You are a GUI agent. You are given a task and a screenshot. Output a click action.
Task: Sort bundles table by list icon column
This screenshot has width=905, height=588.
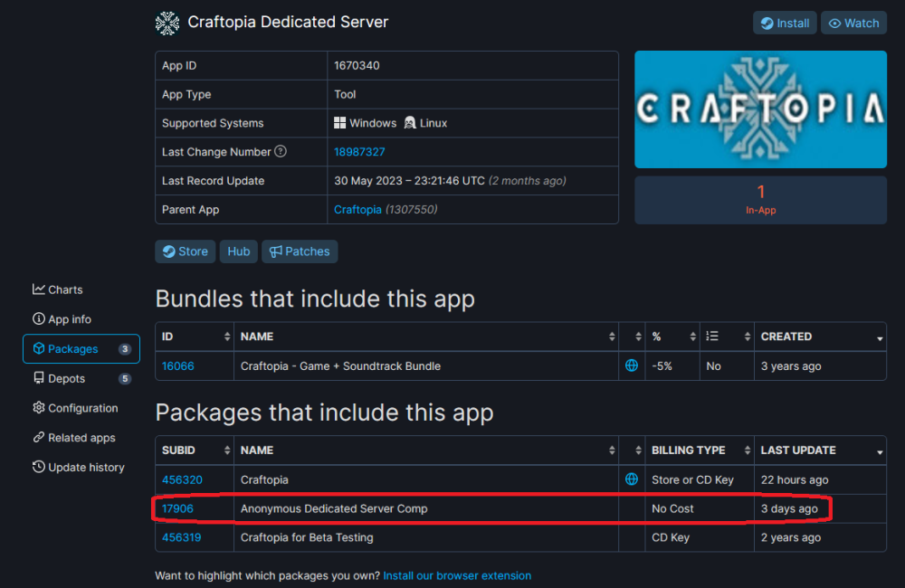point(728,337)
